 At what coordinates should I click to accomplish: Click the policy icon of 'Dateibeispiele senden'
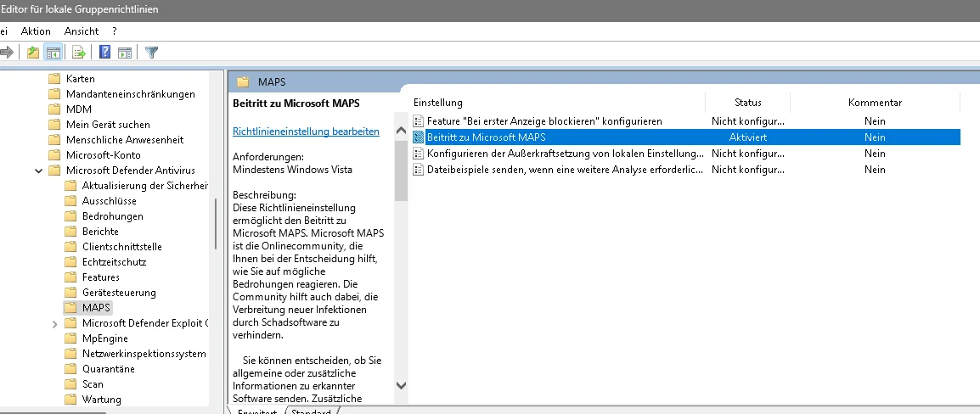(419, 170)
